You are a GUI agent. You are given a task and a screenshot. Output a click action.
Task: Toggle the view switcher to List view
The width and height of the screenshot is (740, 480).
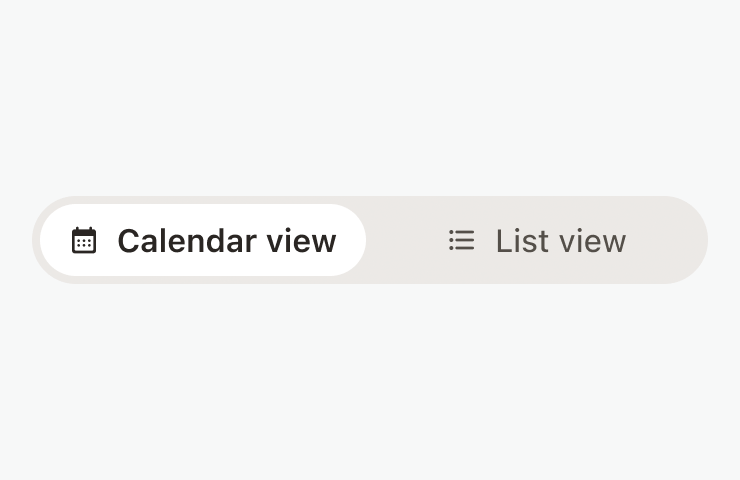(x=537, y=240)
